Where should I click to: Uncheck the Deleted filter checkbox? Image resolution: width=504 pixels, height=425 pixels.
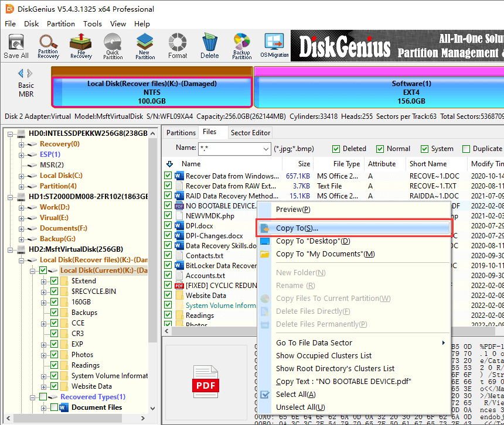(336, 149)
